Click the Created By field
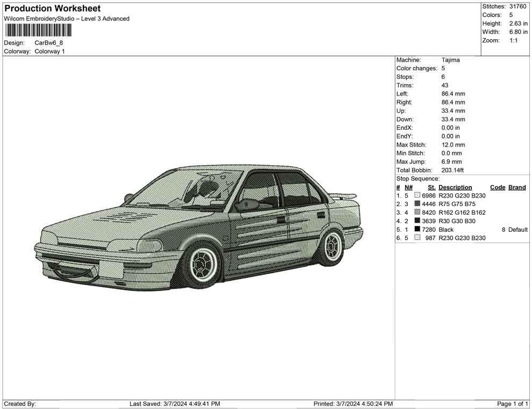Image resolution: width=532 pixels, height=409 pixels. pos(19,404)
